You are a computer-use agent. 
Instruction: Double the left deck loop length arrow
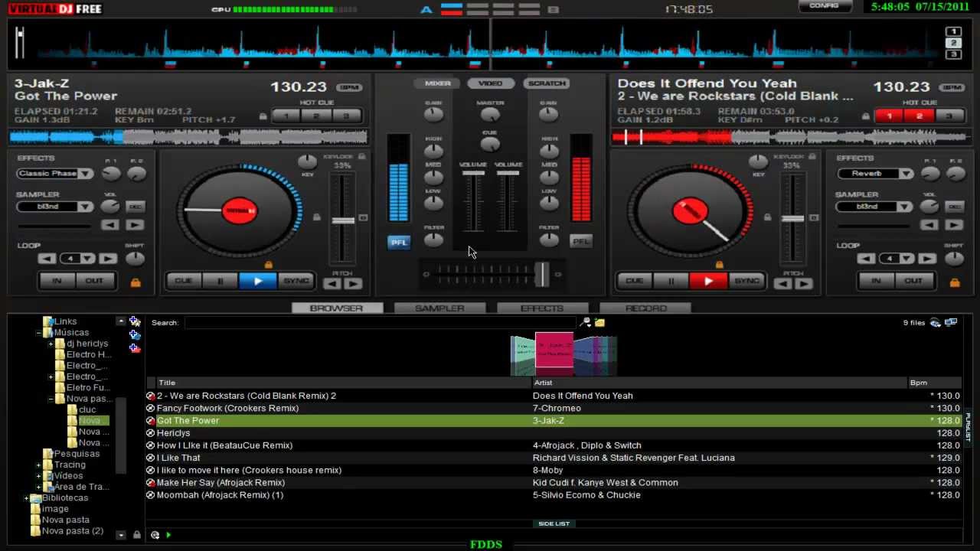click(108, 259)
